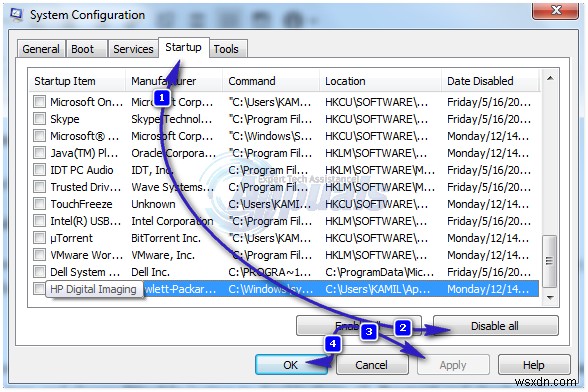Check the Microsoft® startup item checkbox
The image size is (588, 392).
tap(39, 136)
